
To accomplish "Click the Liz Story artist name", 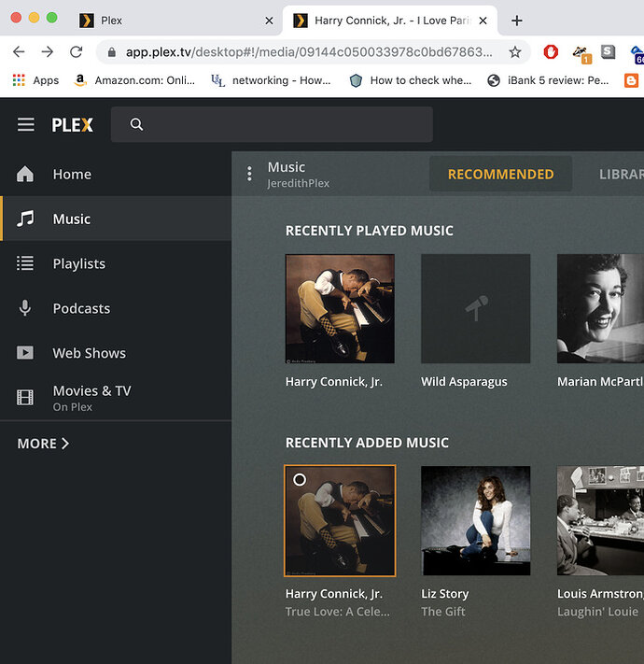I will tap(444, 594).
